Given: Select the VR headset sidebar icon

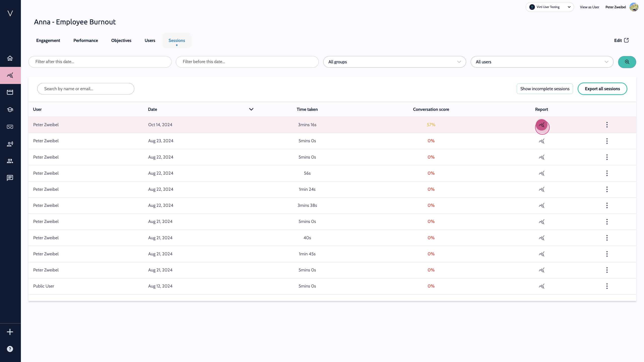Looking at the screenshot, I should (x=10, y=127).
